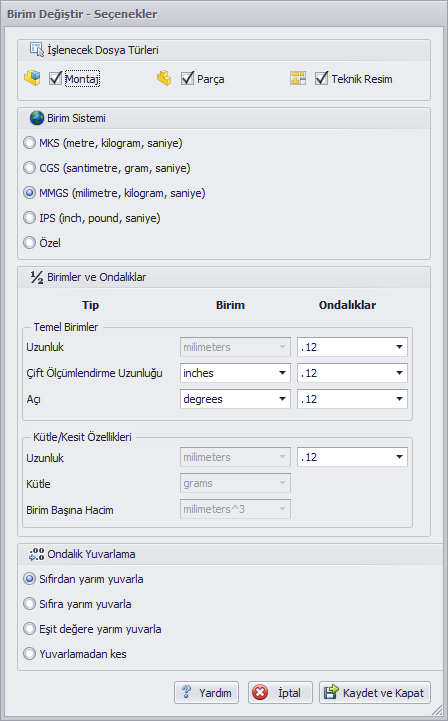
Task: Open the Uzunluk decimals dropdown under Temel Birimler
Action: [x=352, y=347]
